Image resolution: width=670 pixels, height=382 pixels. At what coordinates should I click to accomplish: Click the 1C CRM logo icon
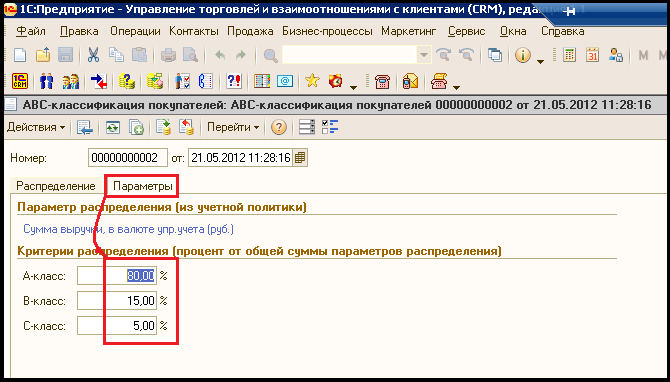[20, 81]
